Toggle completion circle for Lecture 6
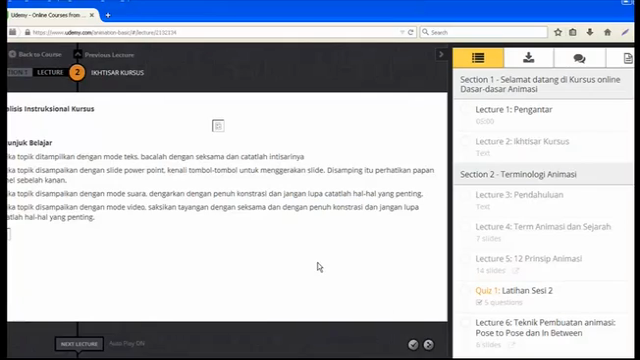Image resolution: width=640 pixels, height=360 pixels. tap(465, 322)
